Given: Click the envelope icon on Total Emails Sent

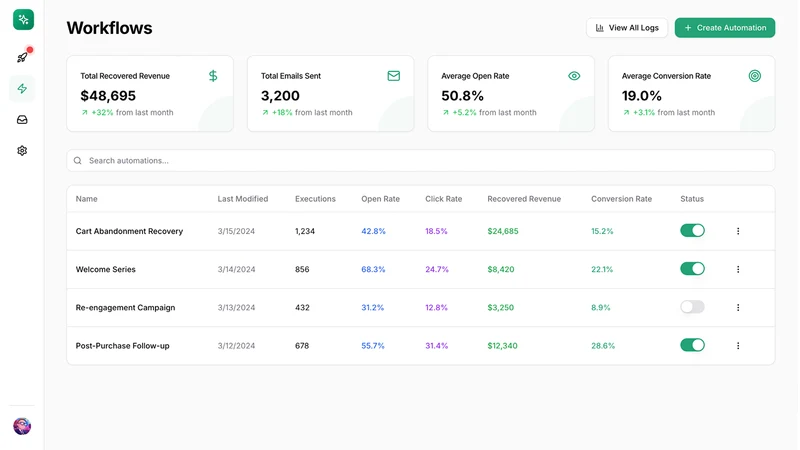Looking at the screenshot, I should pyautogui.click(x=393, y=76).
